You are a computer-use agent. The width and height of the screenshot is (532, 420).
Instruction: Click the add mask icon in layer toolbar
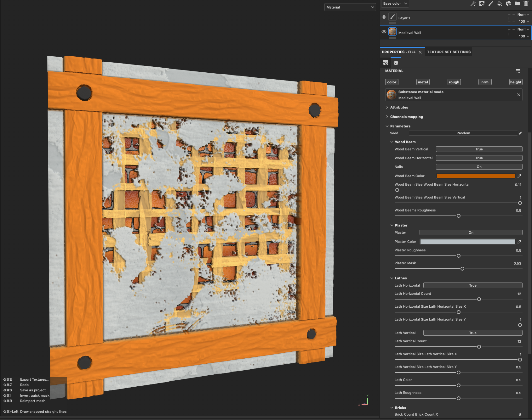[482, 4]
